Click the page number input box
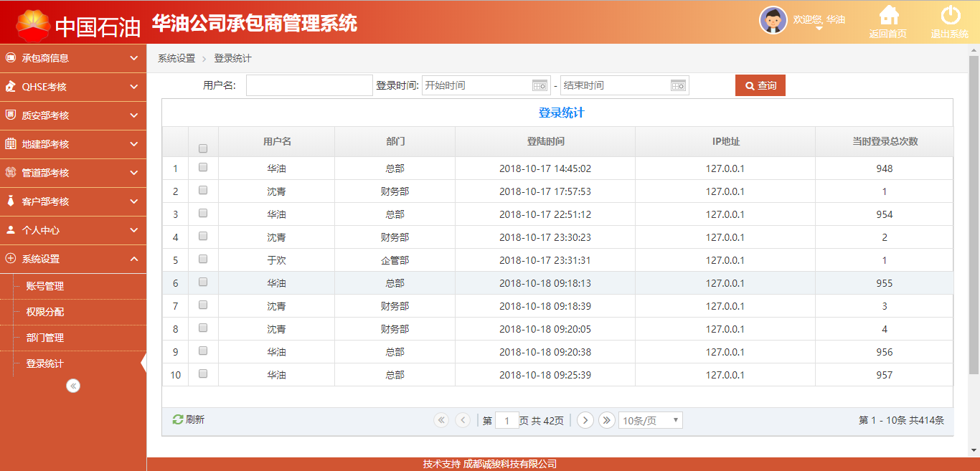The width and height of the screenshot is (980, 471). coord(507,421)
